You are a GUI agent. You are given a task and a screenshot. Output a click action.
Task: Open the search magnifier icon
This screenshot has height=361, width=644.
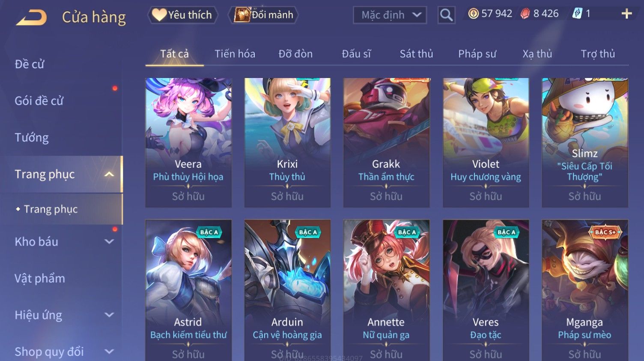446,15
